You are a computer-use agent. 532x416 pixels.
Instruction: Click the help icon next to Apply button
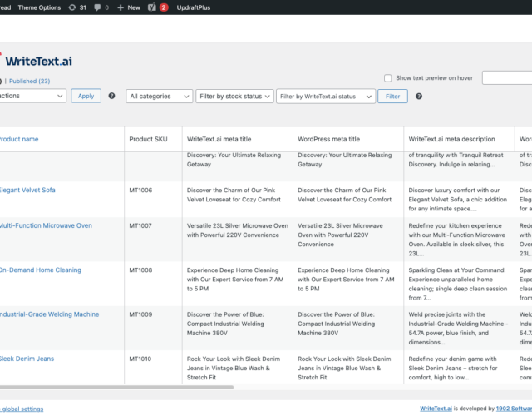(x=112, y=97)
